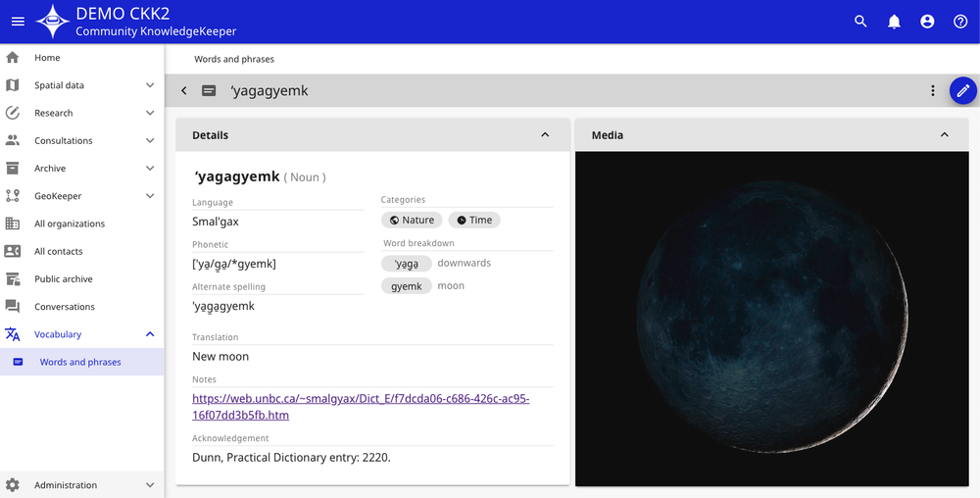980x498 pixels.
Task: Click the Consultations people icon
Action: pyautogui.click(x=12, y=140)
